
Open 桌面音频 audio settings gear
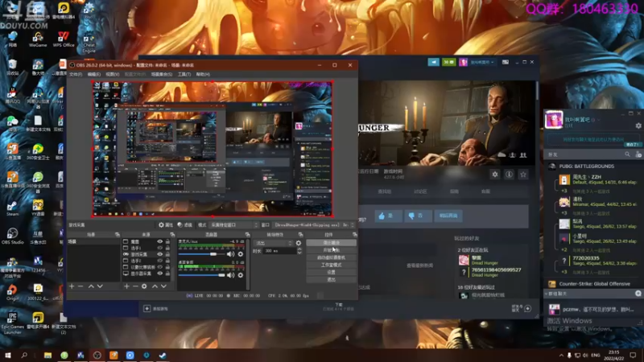coord(240,275)
